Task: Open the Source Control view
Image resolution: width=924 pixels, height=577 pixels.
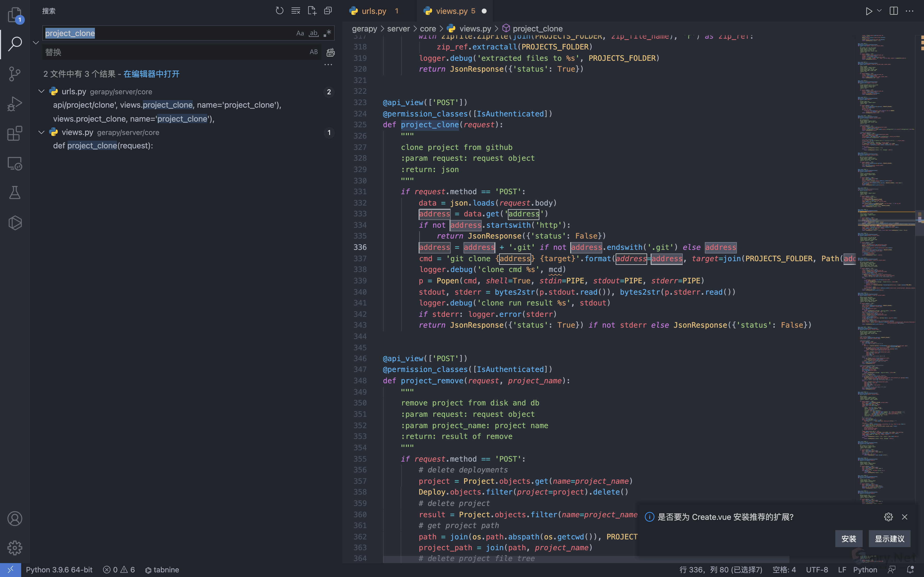Action: click(x=14, y=74)
